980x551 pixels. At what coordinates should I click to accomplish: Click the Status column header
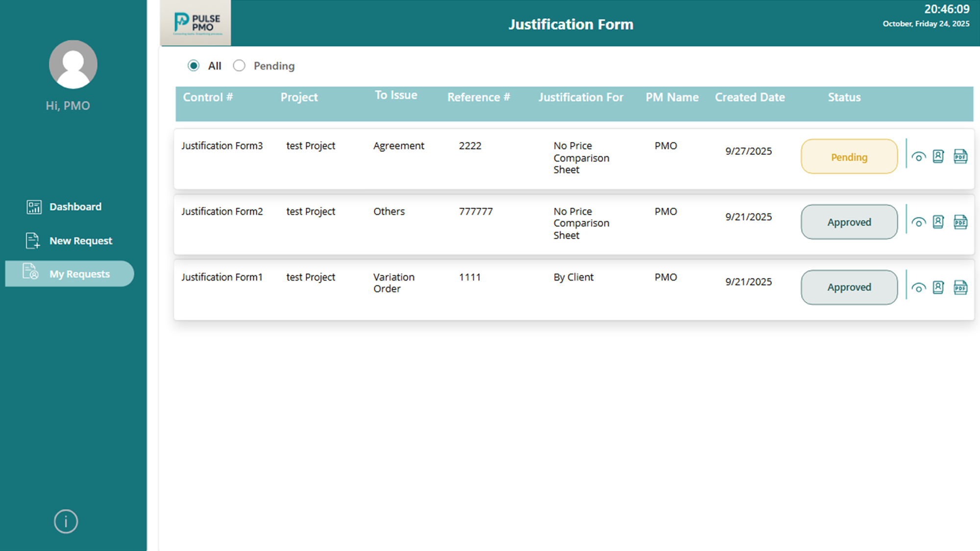(x=844, y=97)
